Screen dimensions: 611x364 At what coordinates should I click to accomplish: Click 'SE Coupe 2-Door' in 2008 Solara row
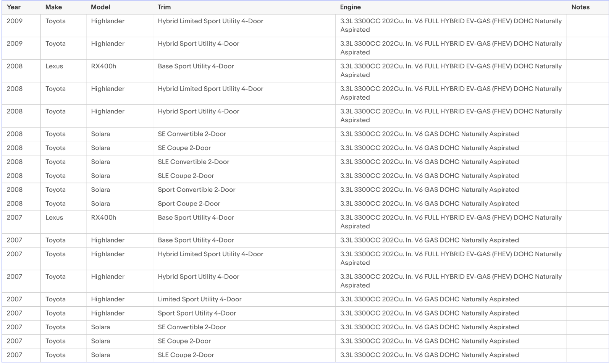click(x=184, y=148)
